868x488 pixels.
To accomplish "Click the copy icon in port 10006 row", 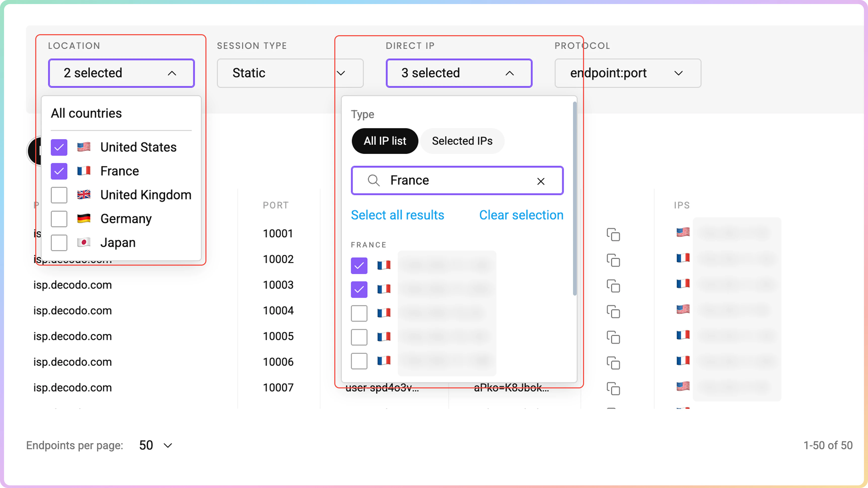I will (x=613, y=363).
